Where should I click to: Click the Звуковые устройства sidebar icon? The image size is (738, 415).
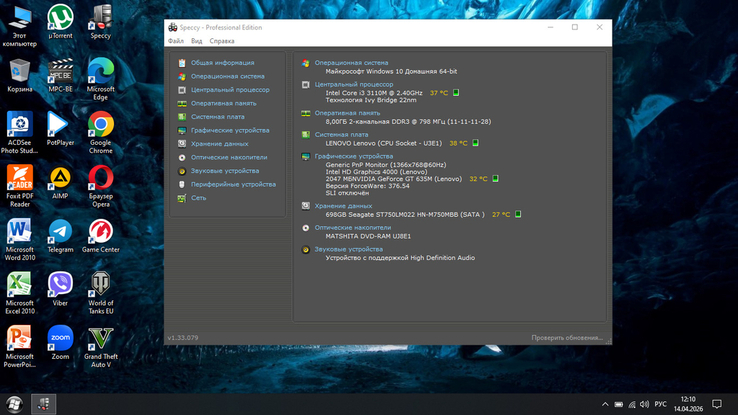click(182, 171)
